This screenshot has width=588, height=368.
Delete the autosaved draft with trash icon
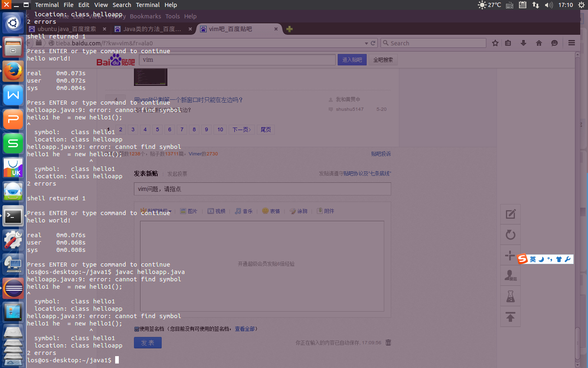[x=388, y=342]
